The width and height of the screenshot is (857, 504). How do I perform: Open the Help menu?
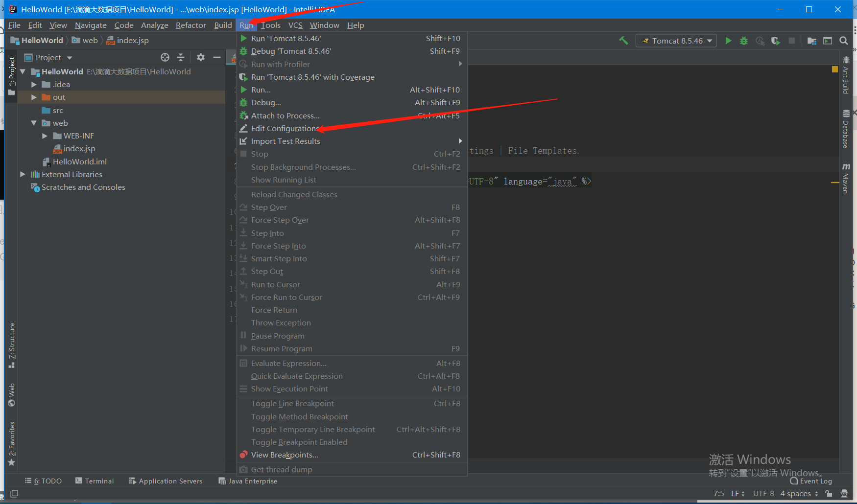pyautogui.click(x=356, y=25)
